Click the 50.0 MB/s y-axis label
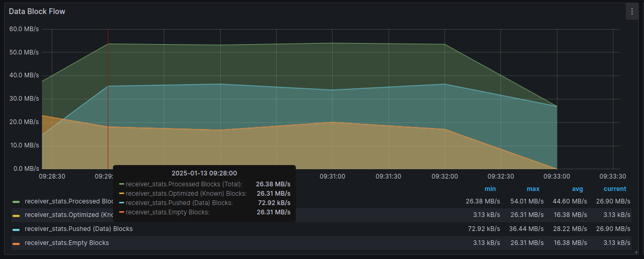This screenshot has width=644, height=259. [x=24, y=52]
